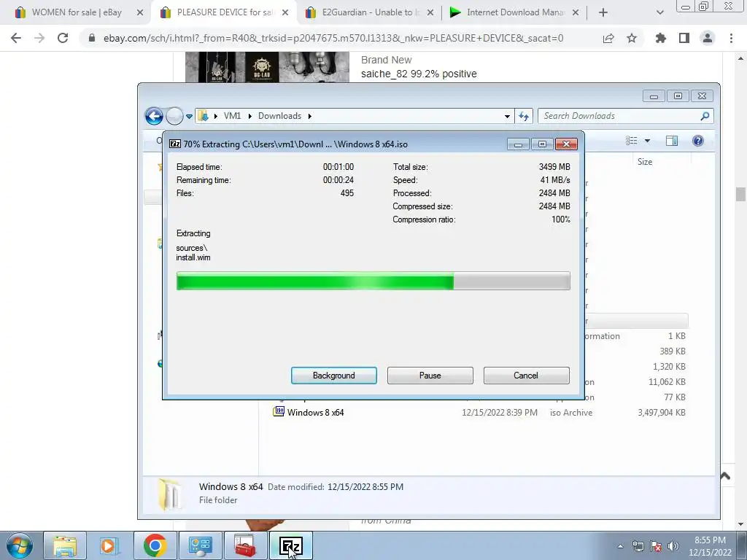Image resolution: width=747 pixels, height=560 pixels.
Task: Open Chrome tab search dropdown
Action: (x=659, y=13)
